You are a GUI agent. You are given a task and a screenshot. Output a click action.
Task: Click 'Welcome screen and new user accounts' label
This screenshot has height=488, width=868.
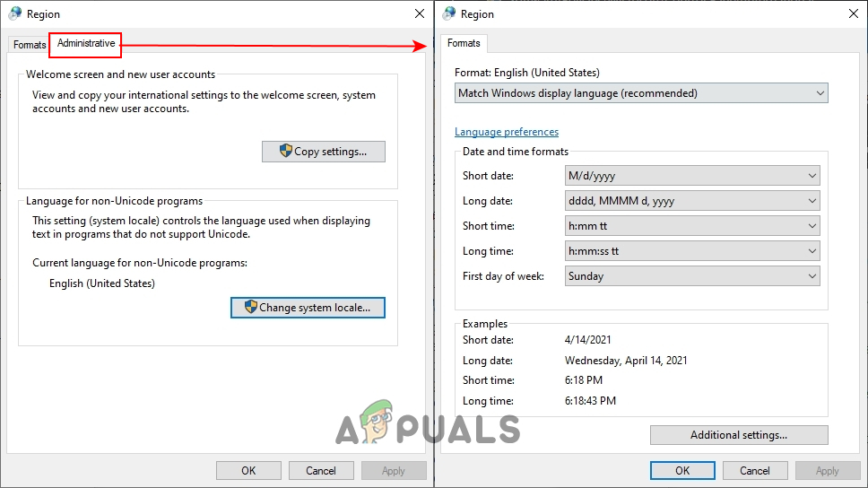tap(121, 74)
